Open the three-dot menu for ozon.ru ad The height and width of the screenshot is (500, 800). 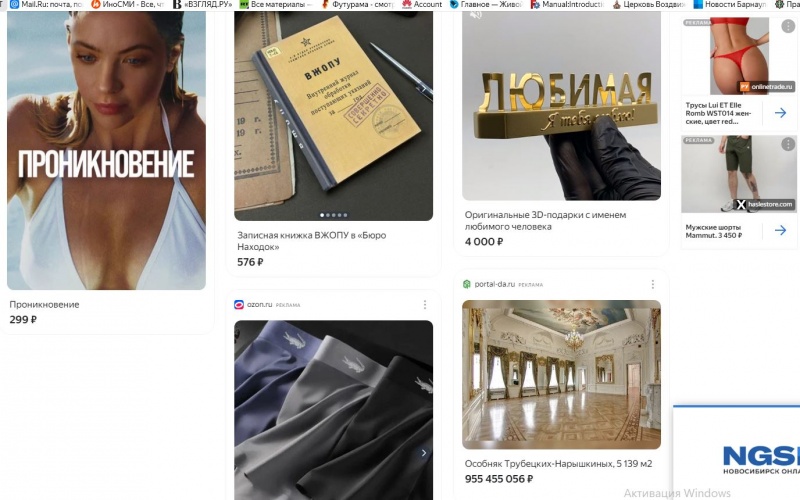click(424, 305)
